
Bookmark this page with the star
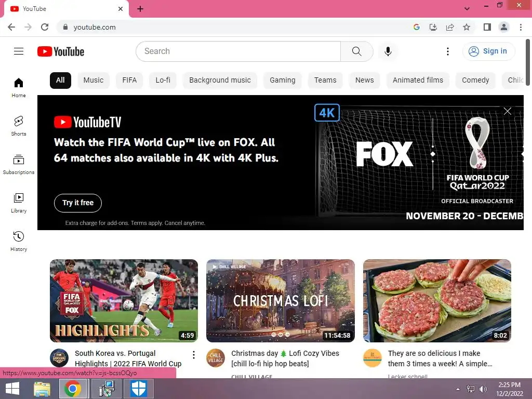pyautogui.click(x=467, y=27)
